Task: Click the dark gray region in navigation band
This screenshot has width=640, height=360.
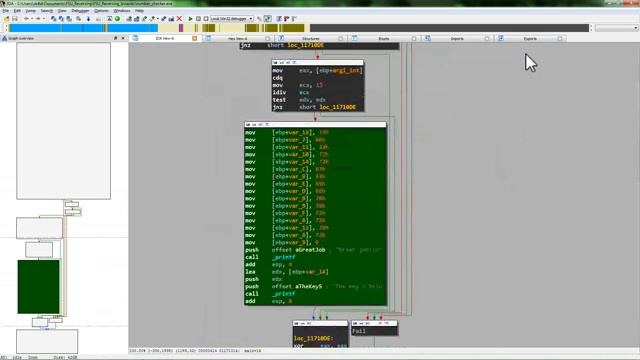Action: click(449, 28)
